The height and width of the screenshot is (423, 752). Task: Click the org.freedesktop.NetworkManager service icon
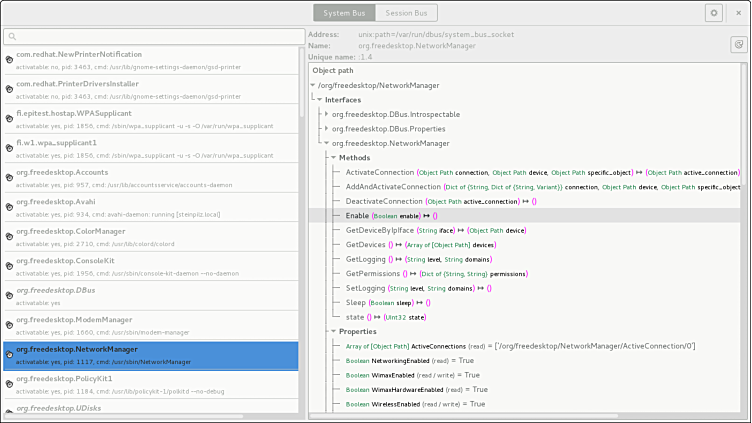coord(9,354)
